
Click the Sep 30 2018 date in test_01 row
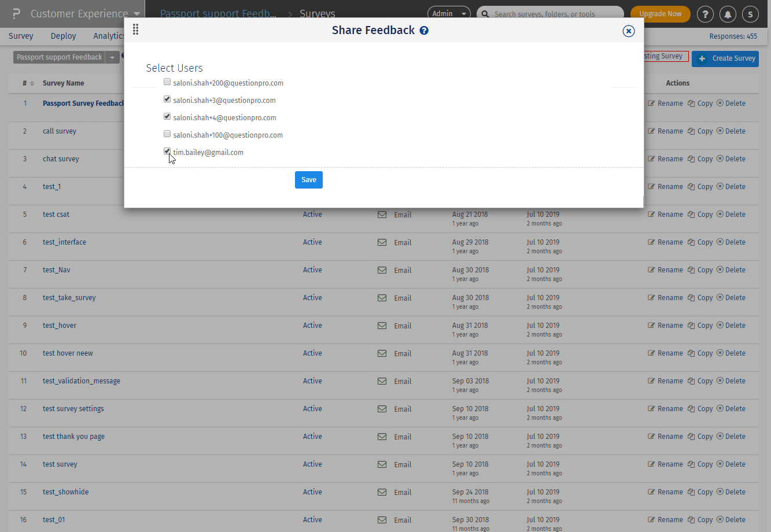click(x=471, y=520)
